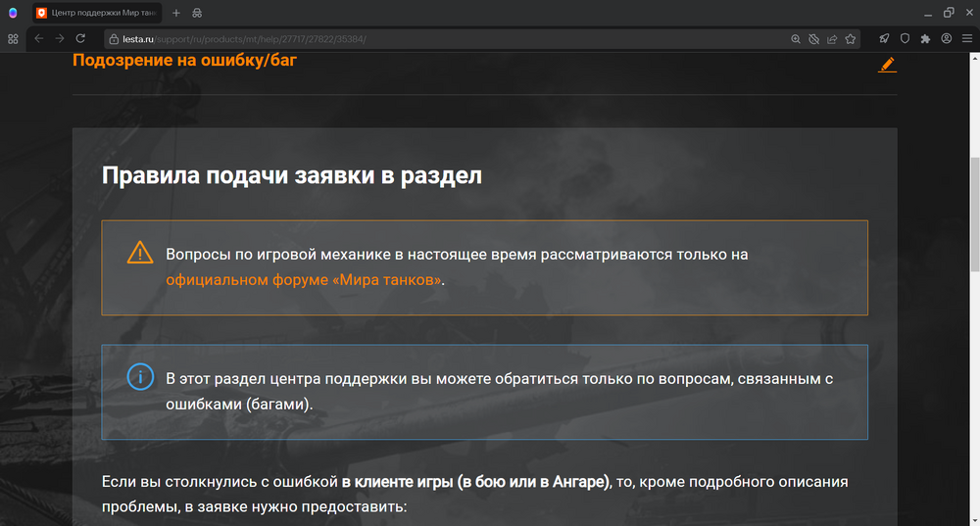
Task: Click the orange warning triangle icon
Action: [x=140, y=253]
